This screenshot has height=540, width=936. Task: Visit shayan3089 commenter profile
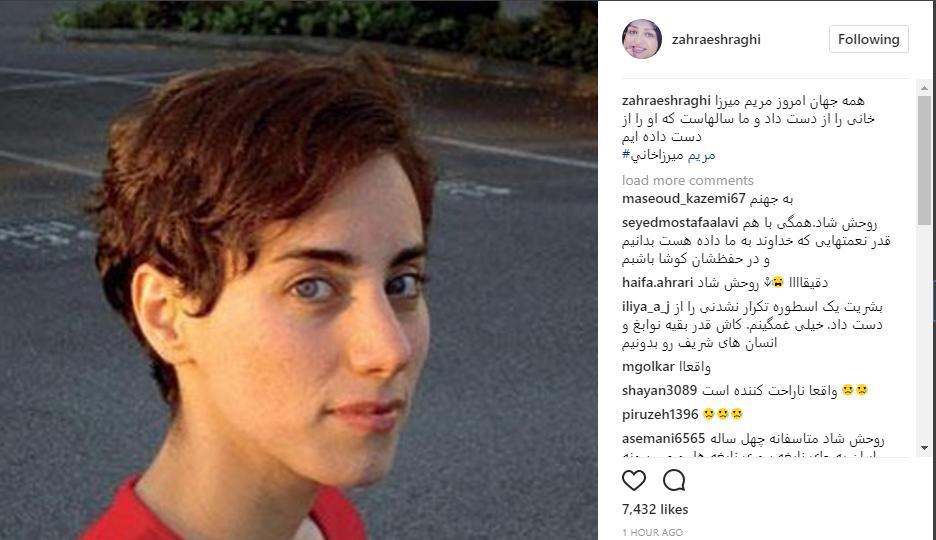pos(660,390)
